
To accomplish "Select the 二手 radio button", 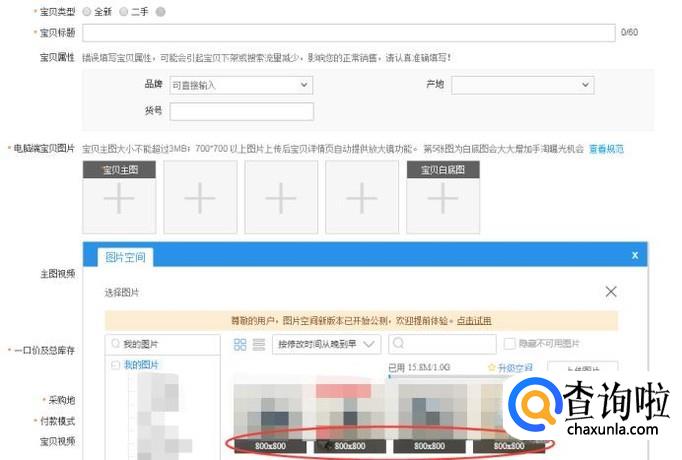I will tap(123, 11).
